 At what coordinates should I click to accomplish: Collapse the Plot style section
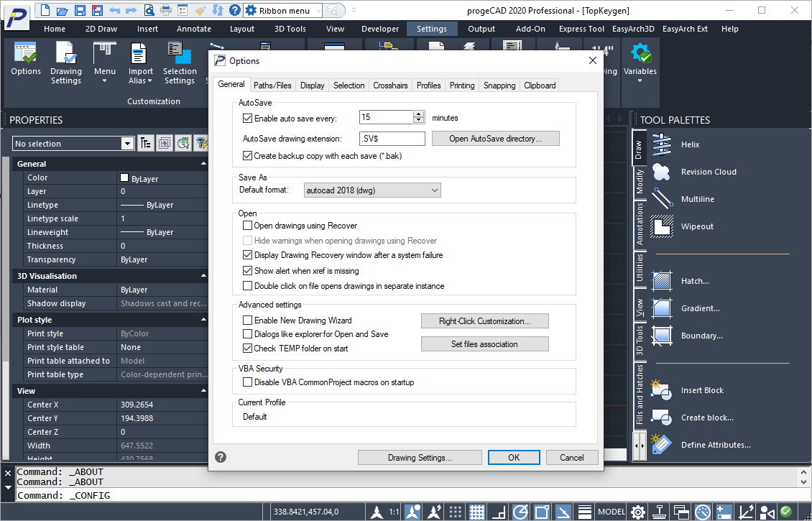203,320
